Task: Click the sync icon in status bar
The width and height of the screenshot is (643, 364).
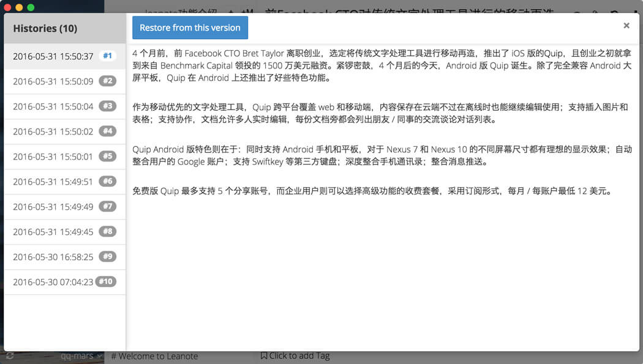Action: point(10,356)
